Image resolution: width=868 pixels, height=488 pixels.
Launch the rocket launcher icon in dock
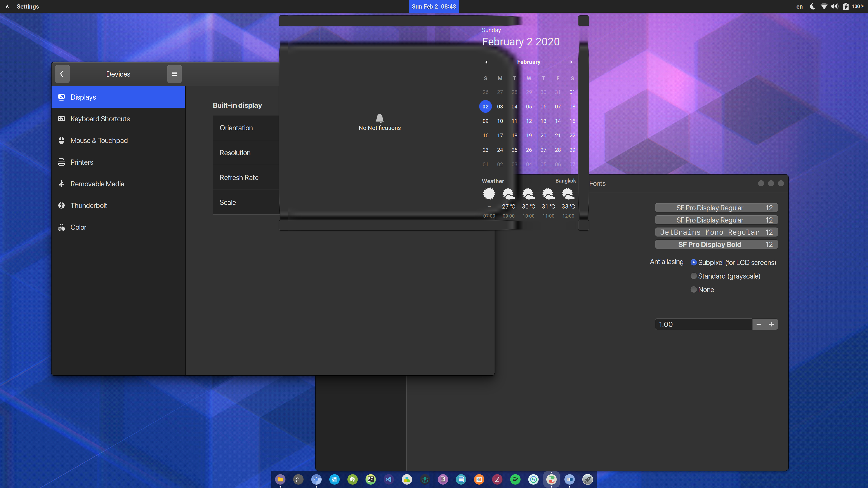588,479
